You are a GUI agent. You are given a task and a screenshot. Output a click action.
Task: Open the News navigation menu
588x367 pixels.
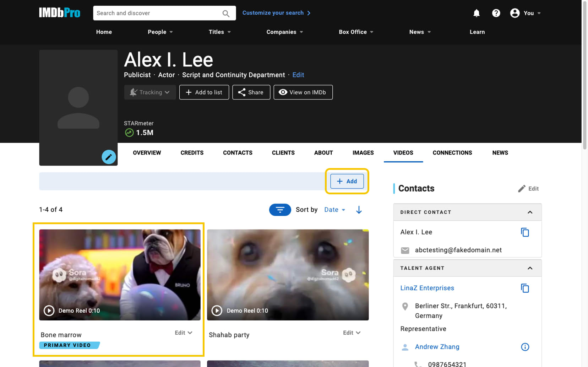[420, 32]
